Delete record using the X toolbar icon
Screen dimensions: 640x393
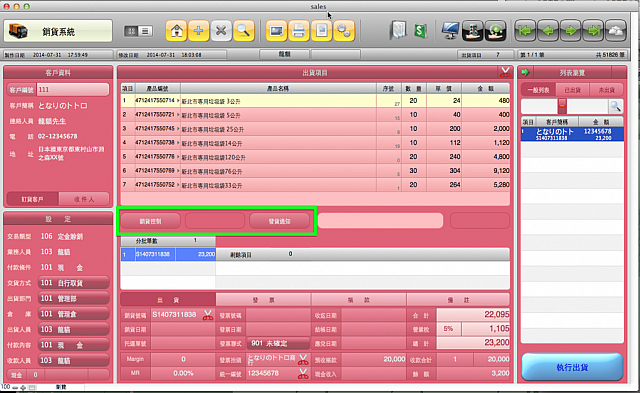pyautogui.click(x=221, y=31)
